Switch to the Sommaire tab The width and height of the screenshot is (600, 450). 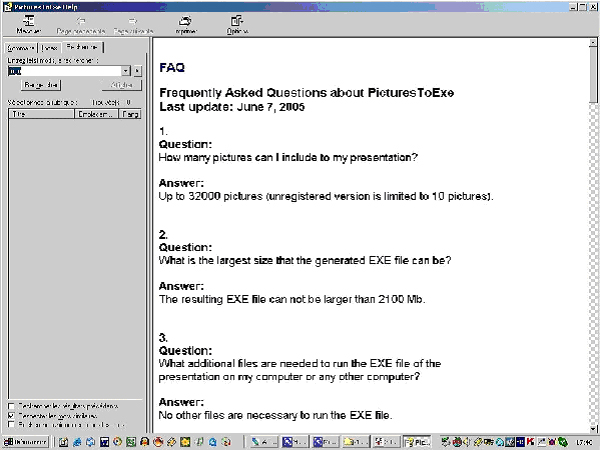21,48
